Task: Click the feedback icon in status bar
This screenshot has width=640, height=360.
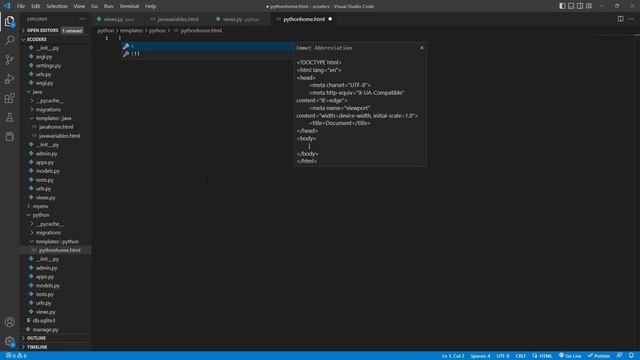Action: tap(619, 356)
